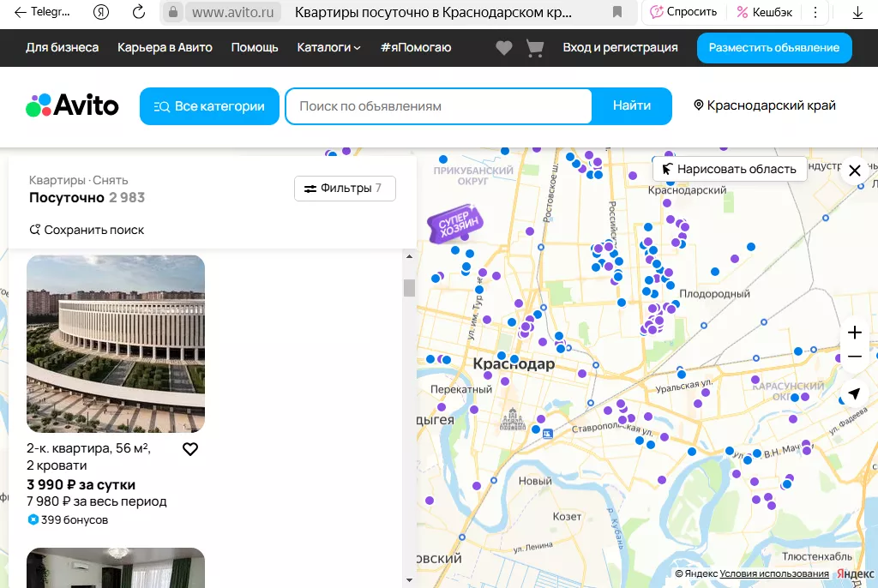Open the Помощь menu item
Viewport: 878px width, 588px height.
click(255, 48)
